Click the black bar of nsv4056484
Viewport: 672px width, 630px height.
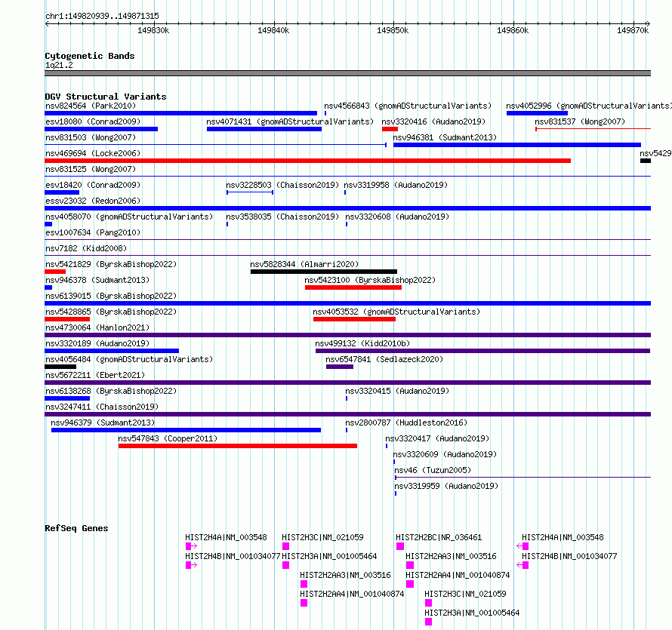60,367
